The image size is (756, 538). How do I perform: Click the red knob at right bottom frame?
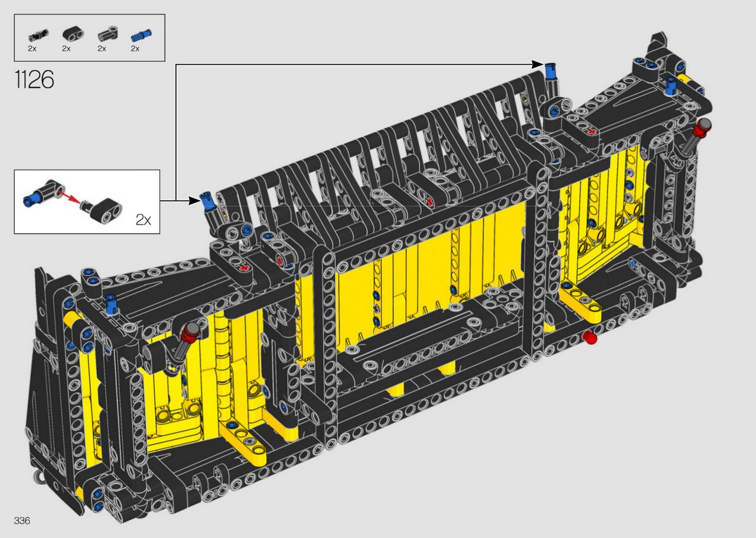(x=589, y=338)
